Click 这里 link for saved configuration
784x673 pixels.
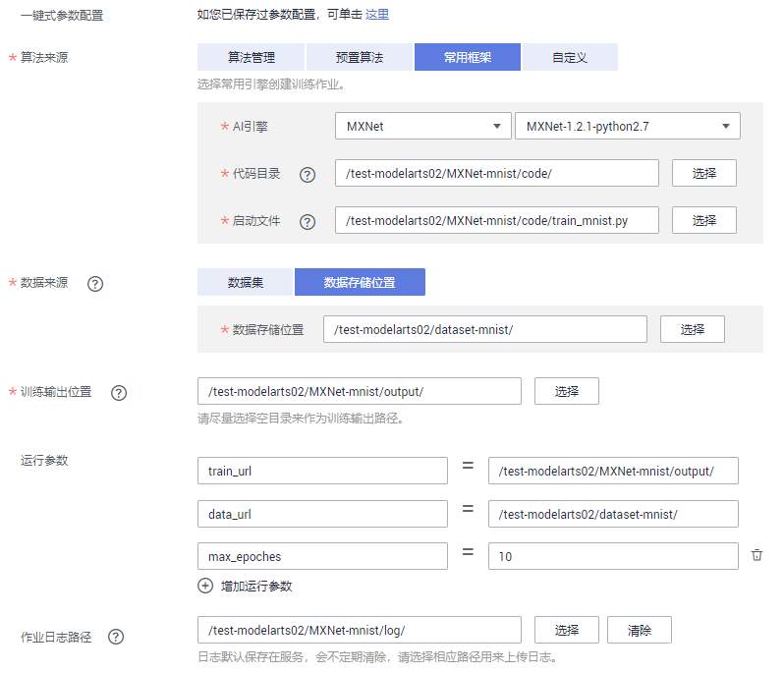[377, 15]
